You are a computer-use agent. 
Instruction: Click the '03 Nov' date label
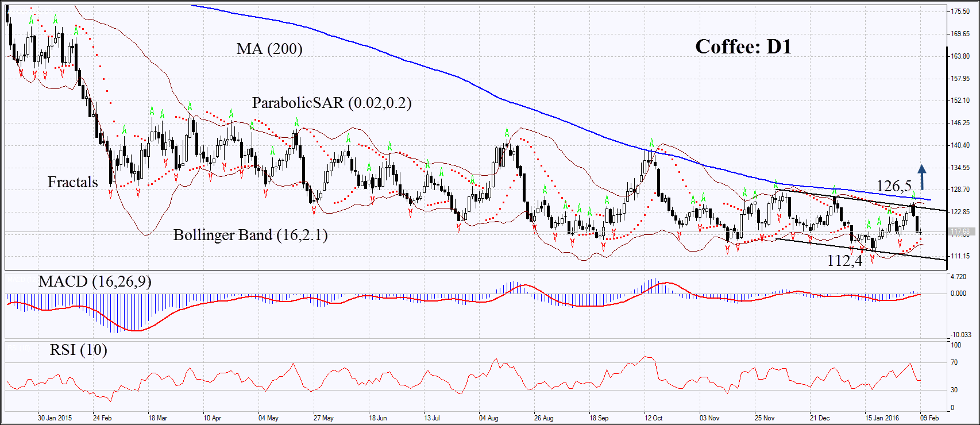coord(709,418)
